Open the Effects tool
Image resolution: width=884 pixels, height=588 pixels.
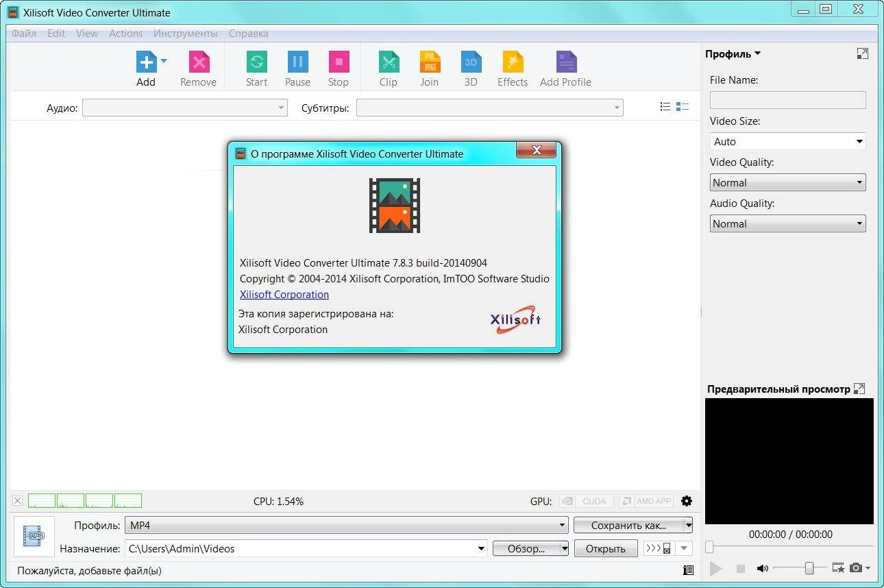(x=513, y=62)
